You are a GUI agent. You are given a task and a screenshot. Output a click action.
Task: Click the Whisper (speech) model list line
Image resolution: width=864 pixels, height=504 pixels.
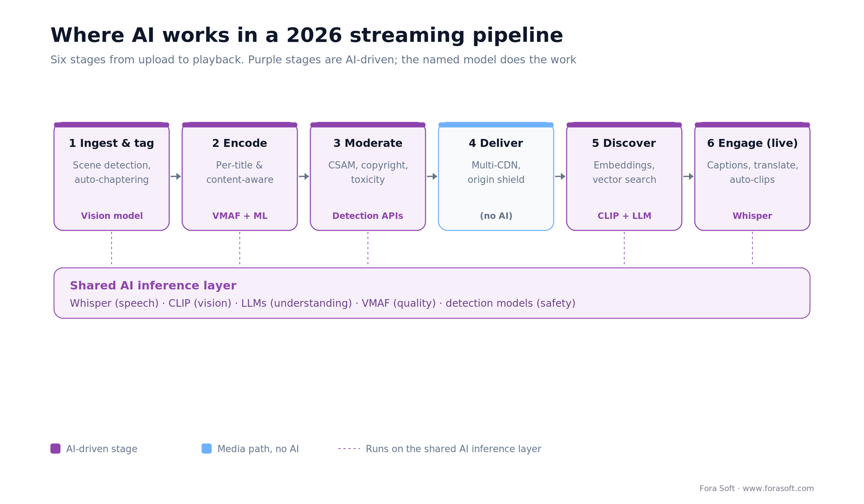(x=323, y=303)
